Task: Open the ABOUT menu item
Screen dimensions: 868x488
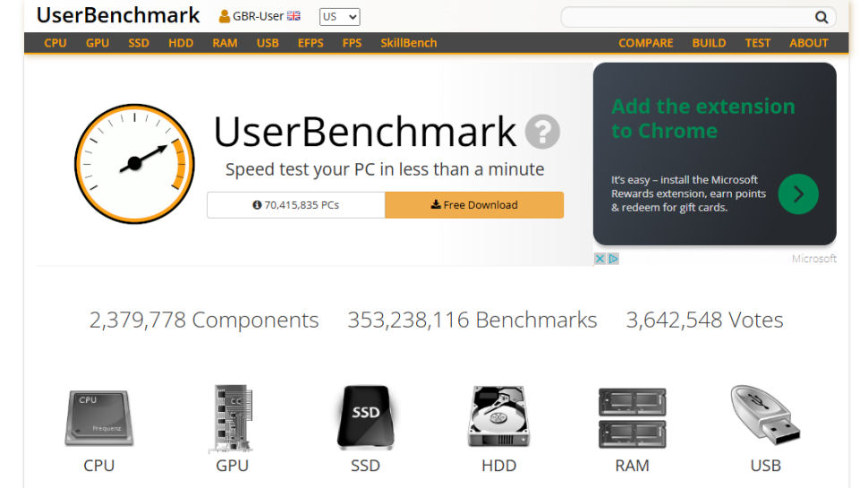Action: click(x=809, y=43)
